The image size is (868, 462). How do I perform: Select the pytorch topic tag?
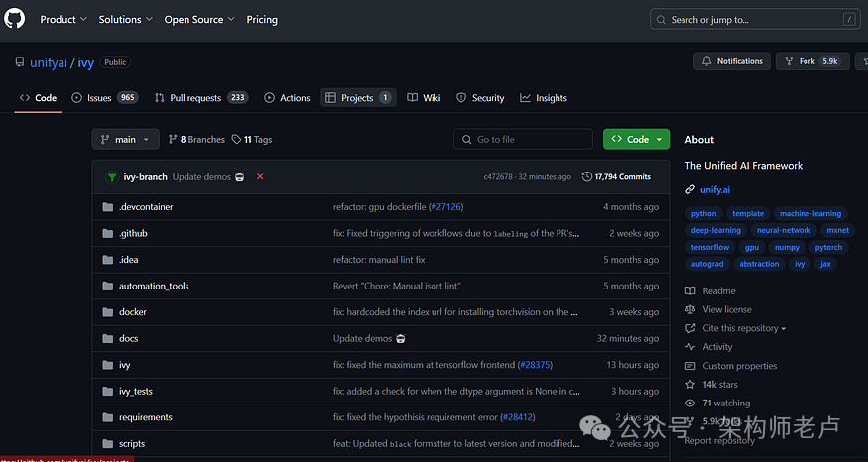827,247
